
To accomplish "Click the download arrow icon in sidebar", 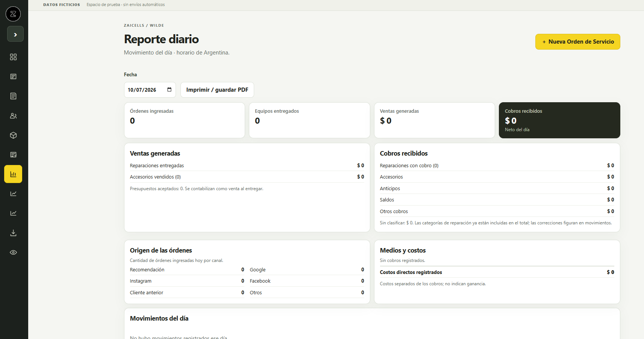I will [x=13, y=233].
